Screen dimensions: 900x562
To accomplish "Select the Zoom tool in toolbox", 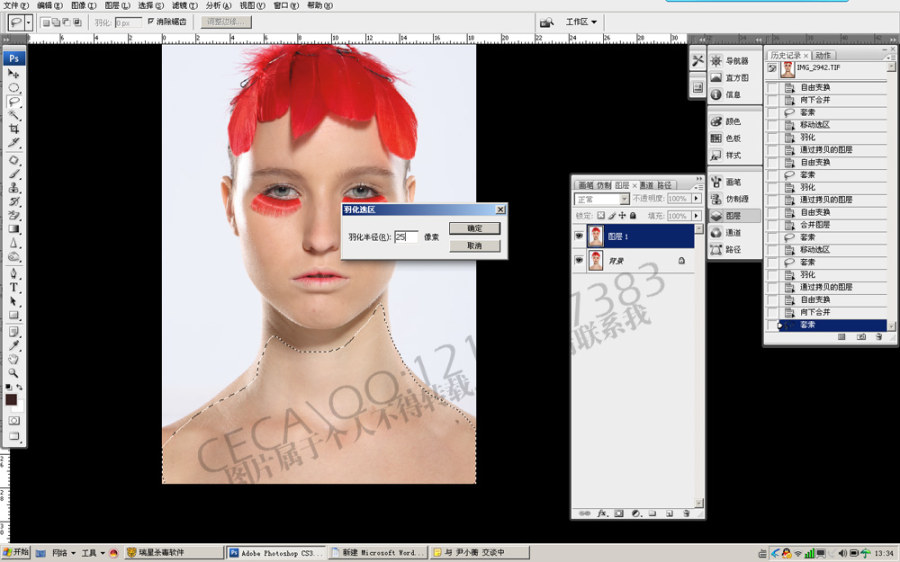I will click(14, 373).
